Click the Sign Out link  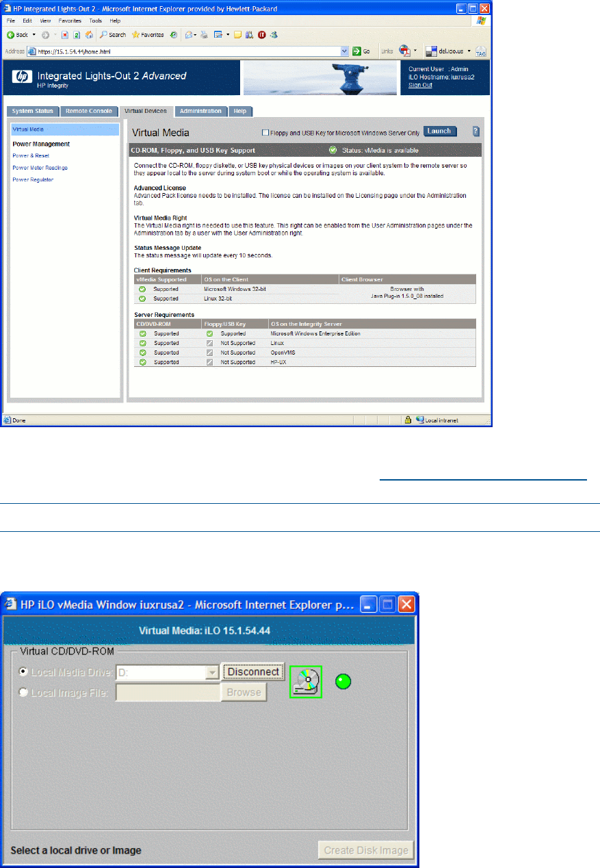[x=420, y=85]
